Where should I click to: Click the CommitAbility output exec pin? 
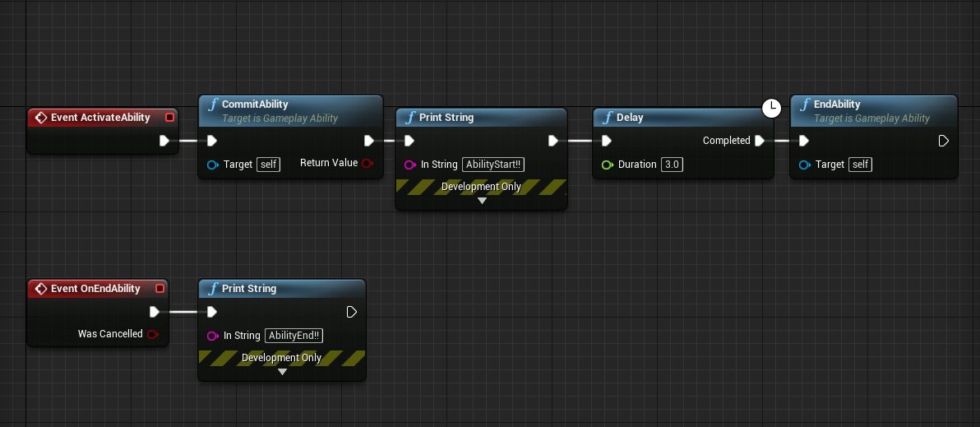[369, 141]
